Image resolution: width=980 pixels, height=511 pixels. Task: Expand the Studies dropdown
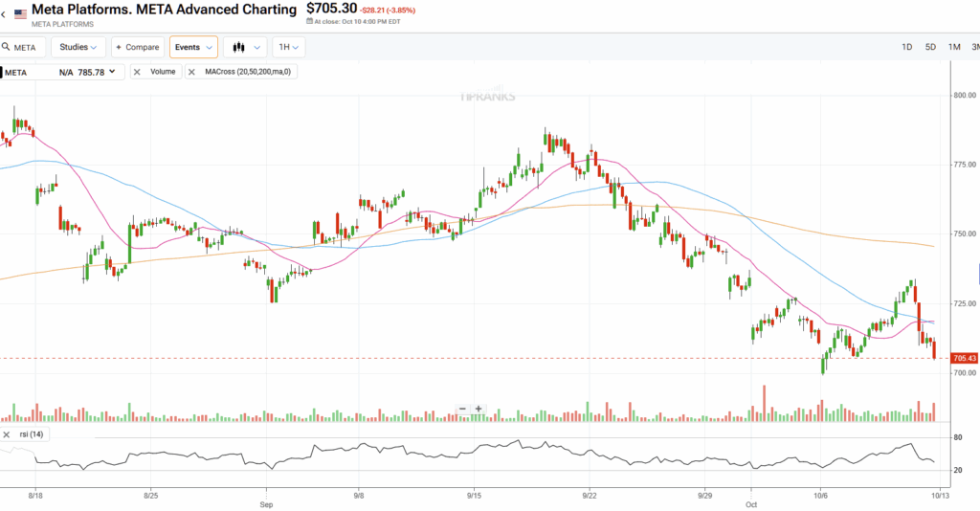coord(78,47)
